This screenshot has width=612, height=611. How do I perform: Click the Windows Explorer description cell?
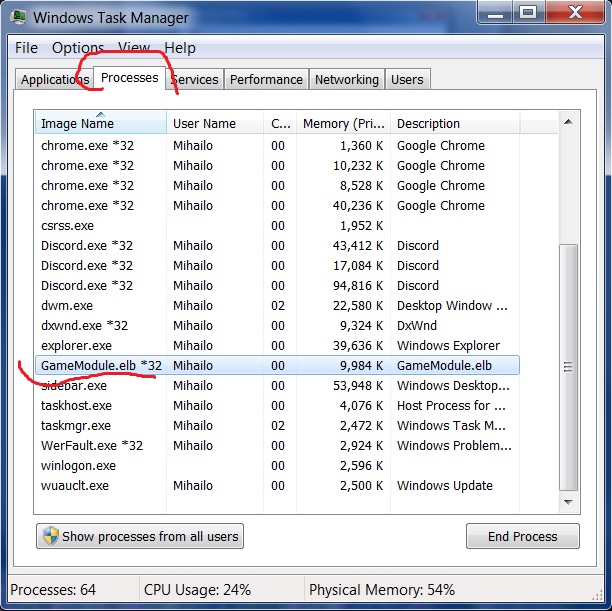448,346
